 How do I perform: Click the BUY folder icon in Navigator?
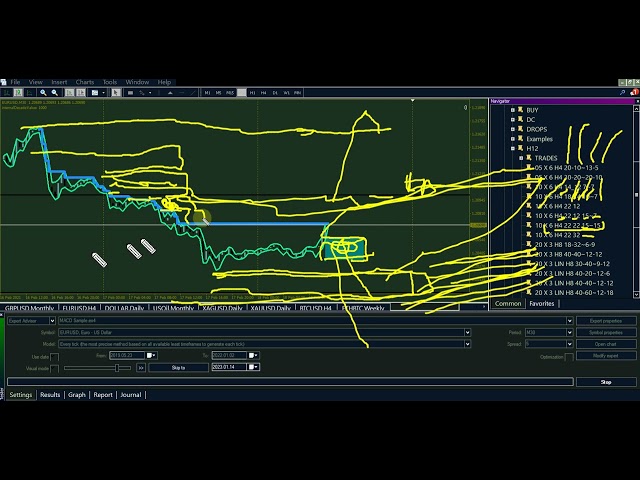tap(520, 110)
